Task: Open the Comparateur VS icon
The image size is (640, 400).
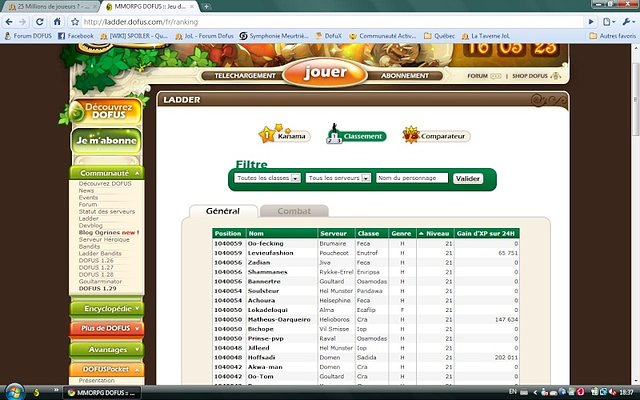Action: click(411, 135)
